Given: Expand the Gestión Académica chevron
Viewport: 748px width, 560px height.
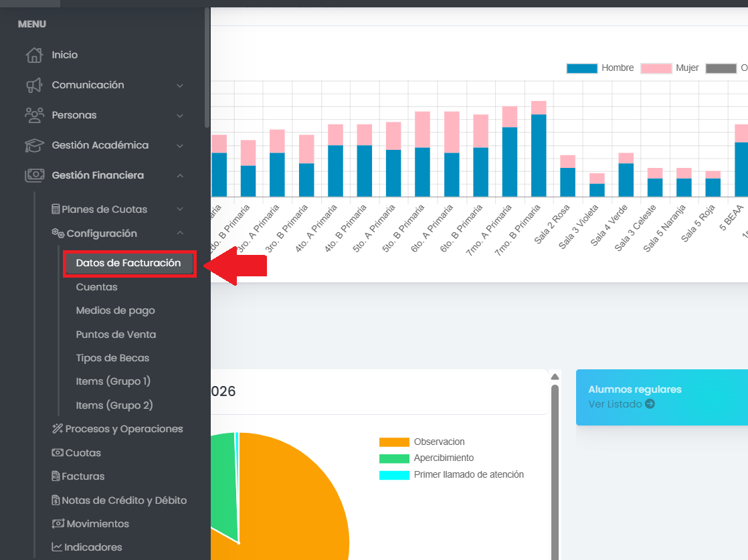Looking at the screenshot, I should [x=180, y=145].
